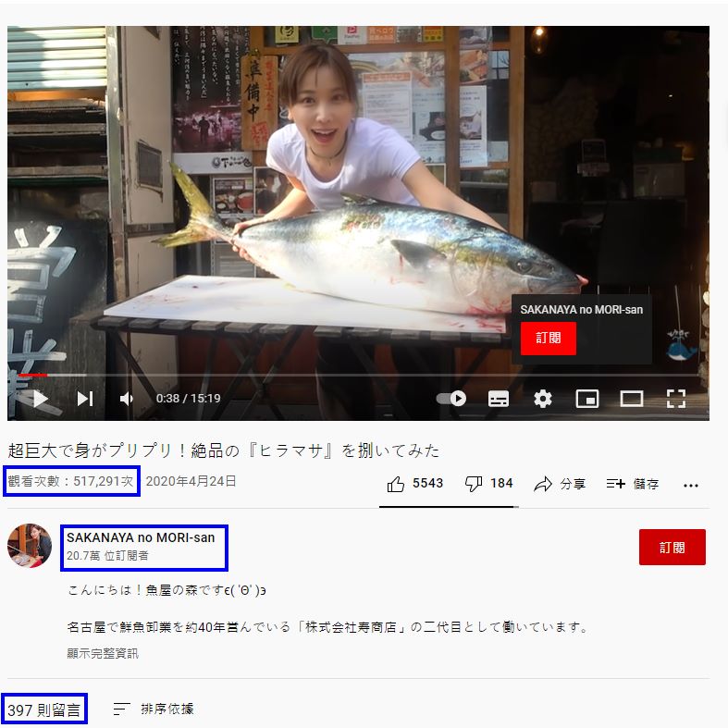Image resolution: width=728 pixels, height=728 pixels.
Task: Save the video with 儲存
Action: pos(633,484)
